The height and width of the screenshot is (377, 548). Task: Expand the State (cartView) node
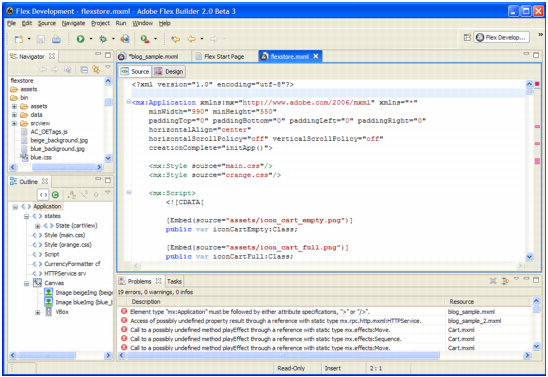coord(37,226)
